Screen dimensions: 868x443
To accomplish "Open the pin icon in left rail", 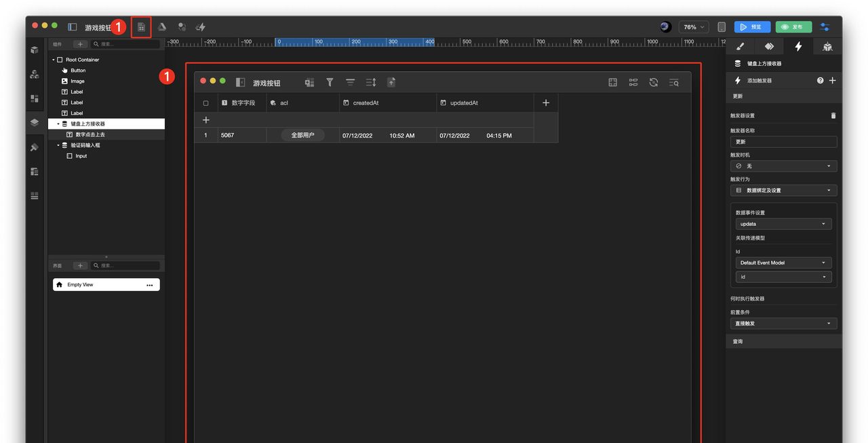I will [x=35, y=147].
